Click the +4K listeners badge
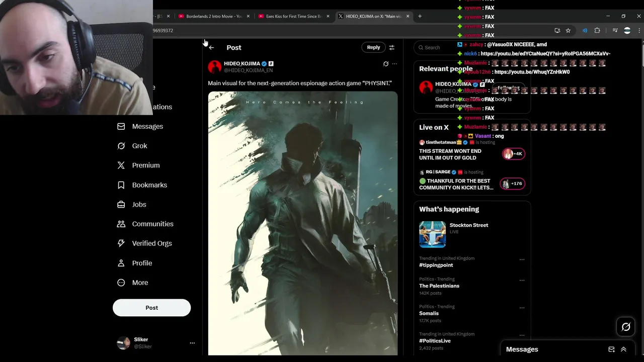The width and height of the screenshot is (644, 362). [x=513, y=153]
